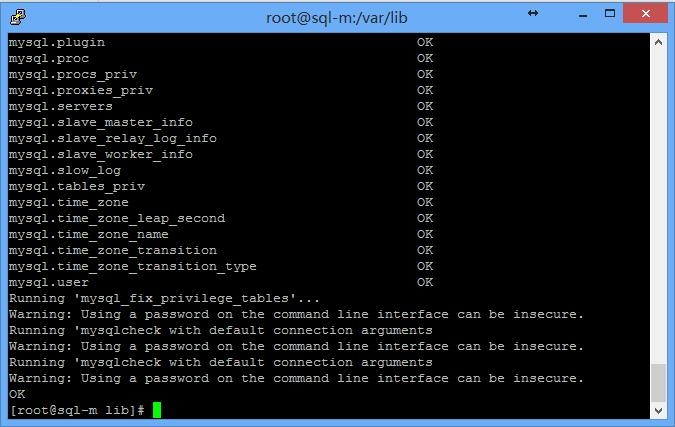Click the green terminal cursor block

click(157, 410)
